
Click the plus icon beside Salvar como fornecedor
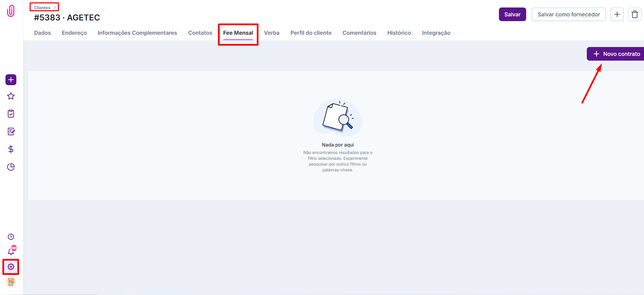[x=617, y=14]
